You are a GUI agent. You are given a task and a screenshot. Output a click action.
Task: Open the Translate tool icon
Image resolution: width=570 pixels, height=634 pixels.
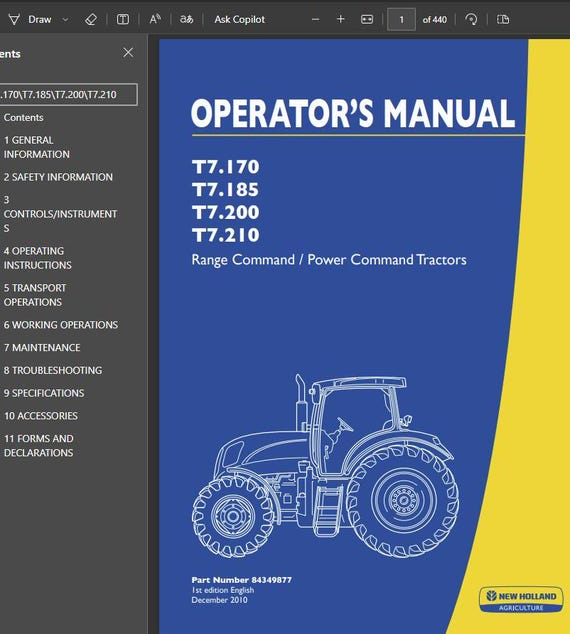(x=186, y=19)
